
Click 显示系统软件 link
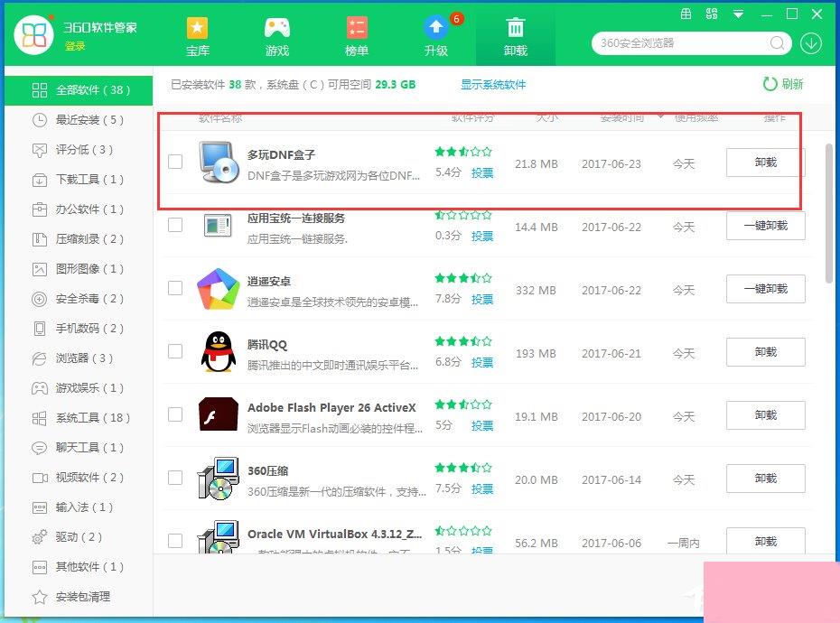click(493, 84)
